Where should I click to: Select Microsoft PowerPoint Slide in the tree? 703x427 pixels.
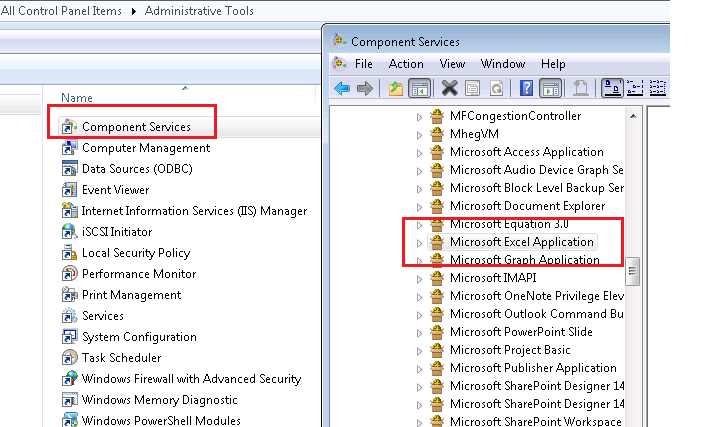[x=521, y=332]
